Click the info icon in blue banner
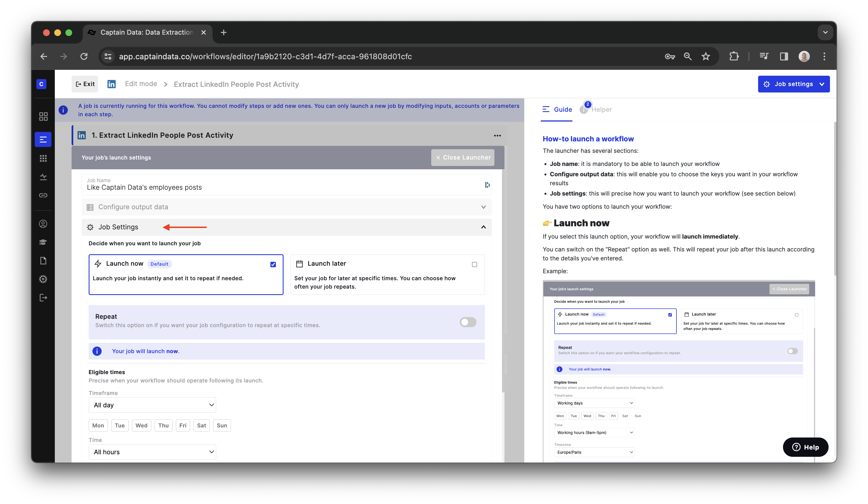The image size is (868, 504). click(x=63, y=110)
